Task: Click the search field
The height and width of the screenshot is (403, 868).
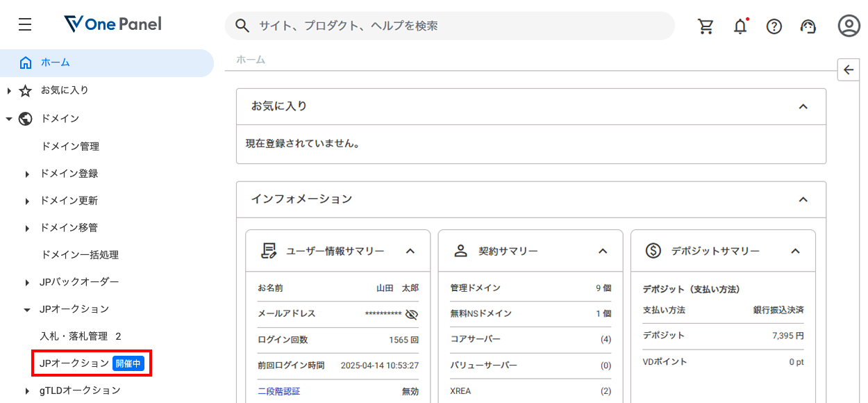Action: click(x=451, y=26)
